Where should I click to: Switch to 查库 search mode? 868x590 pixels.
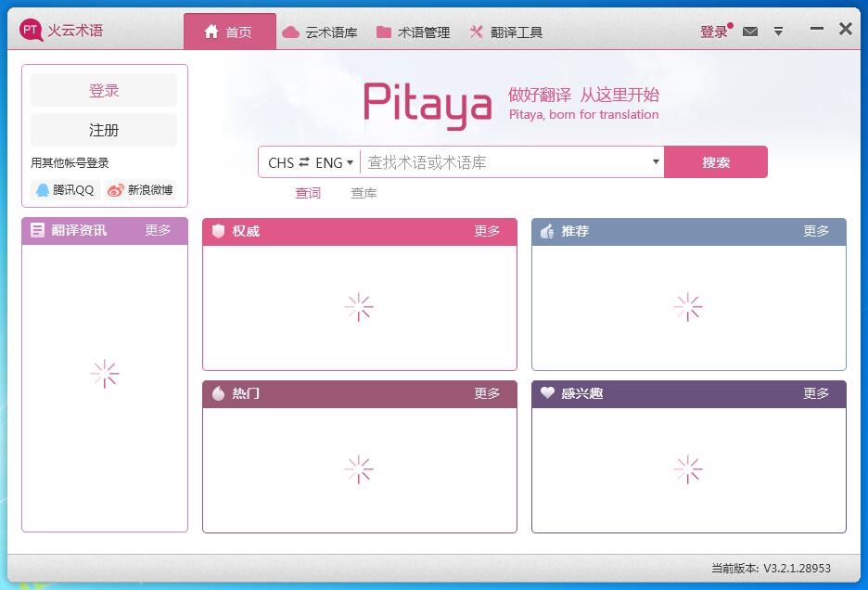pyautogui.click(x=364, y=193)
